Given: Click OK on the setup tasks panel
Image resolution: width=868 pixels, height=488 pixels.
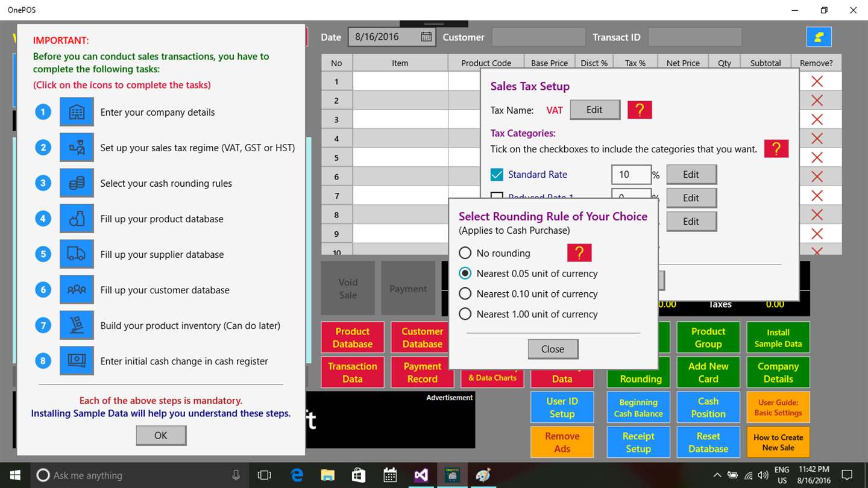Looking at the screenshot, I should click(161, 435).
